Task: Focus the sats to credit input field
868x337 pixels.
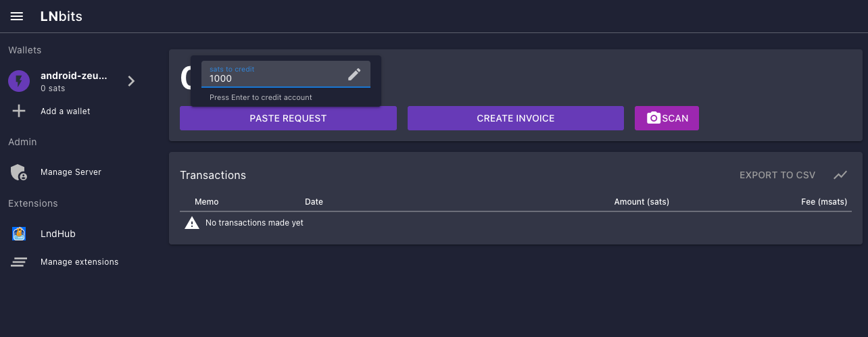Action: point(274,78)
